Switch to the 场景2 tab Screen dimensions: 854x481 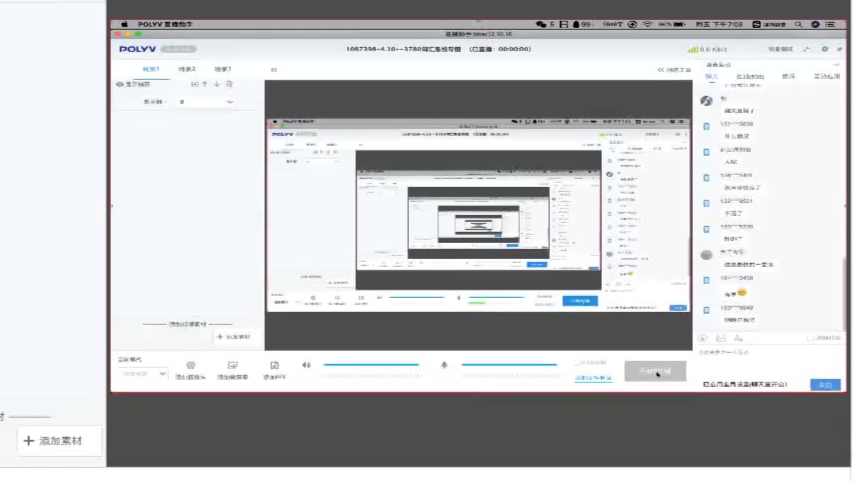click(187, 69)
